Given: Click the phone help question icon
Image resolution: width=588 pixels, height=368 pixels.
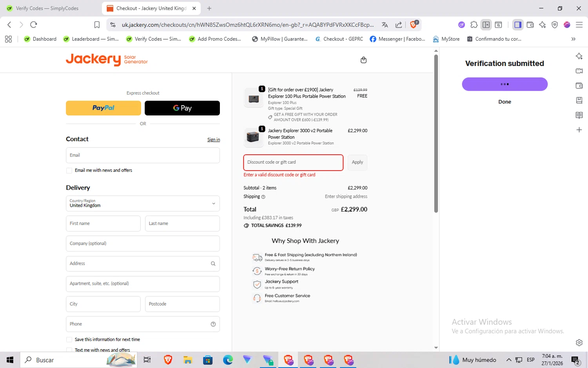Looking at the screenshot, I should (213, 324).
